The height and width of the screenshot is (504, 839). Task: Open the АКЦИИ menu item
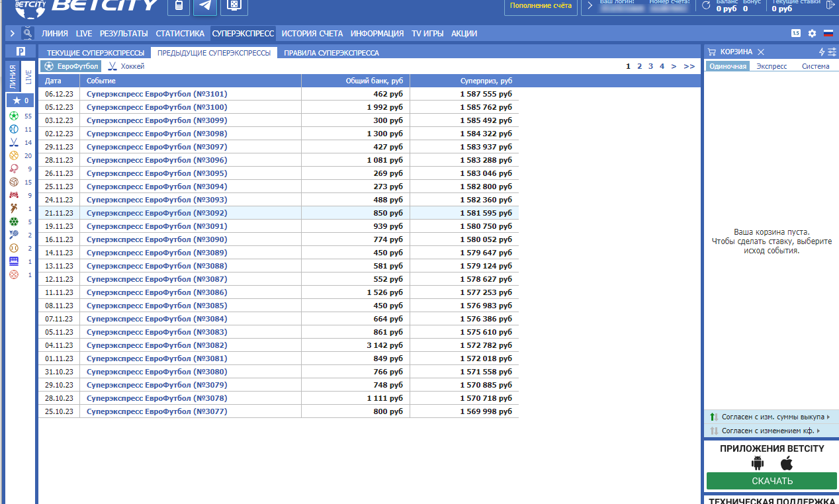coord(464,33)
